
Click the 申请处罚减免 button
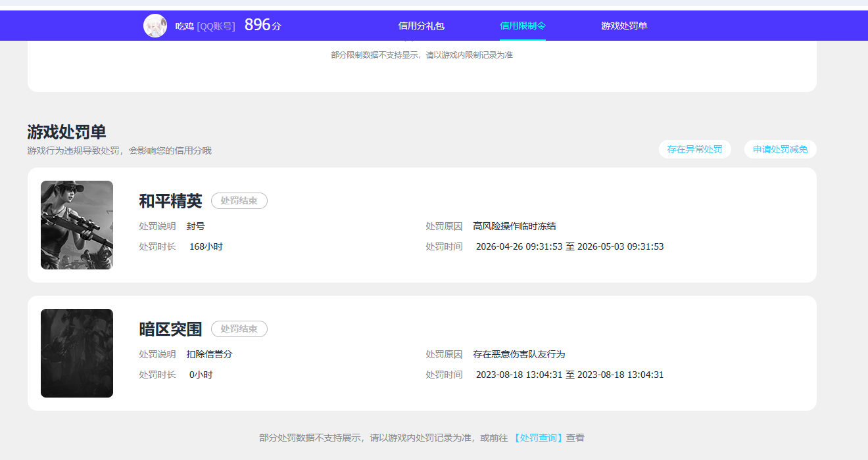781,149
